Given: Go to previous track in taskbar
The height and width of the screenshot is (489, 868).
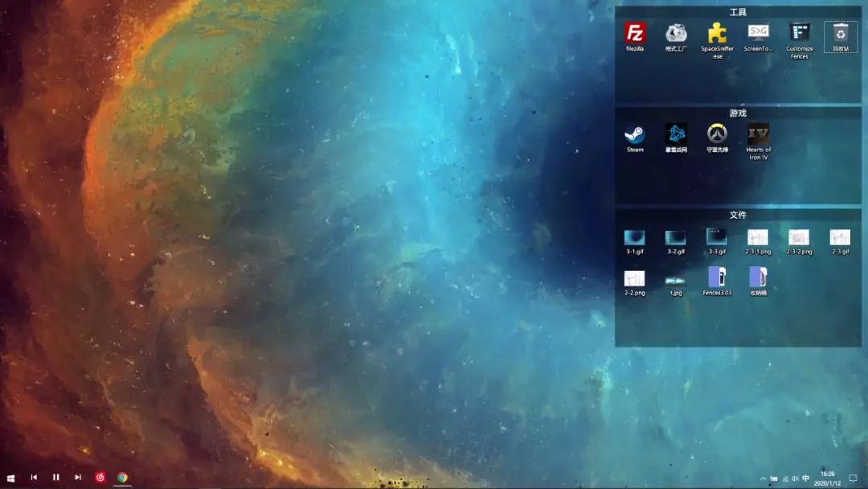Looking at the screenshot, I should point(34,477).
